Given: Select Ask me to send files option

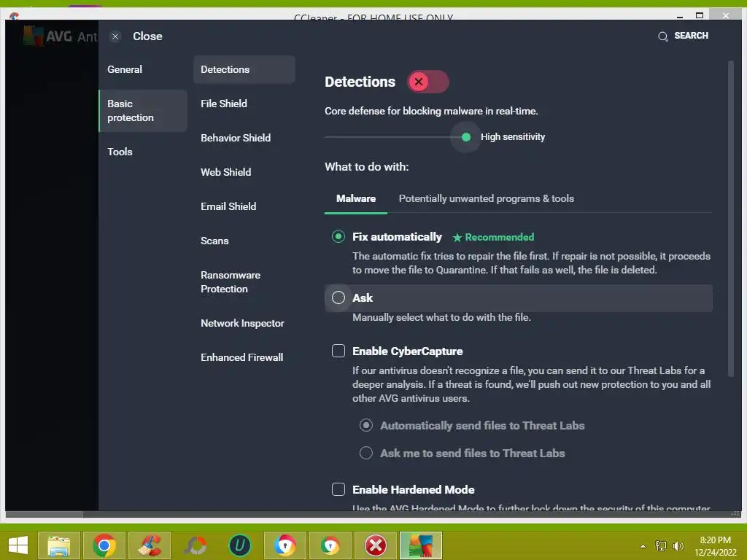Looking at the screenshot, I should point(366,453).
